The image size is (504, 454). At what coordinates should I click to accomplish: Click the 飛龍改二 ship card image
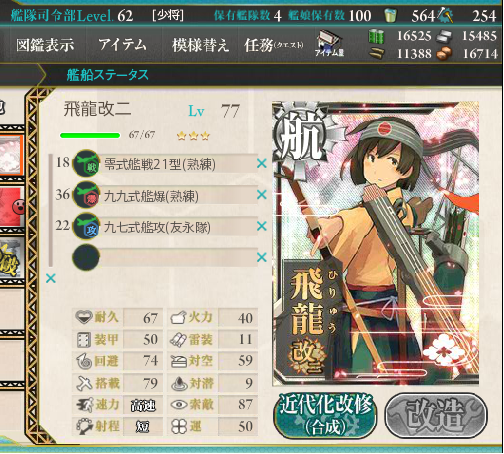pyautogui.click(x=376, y=244)
